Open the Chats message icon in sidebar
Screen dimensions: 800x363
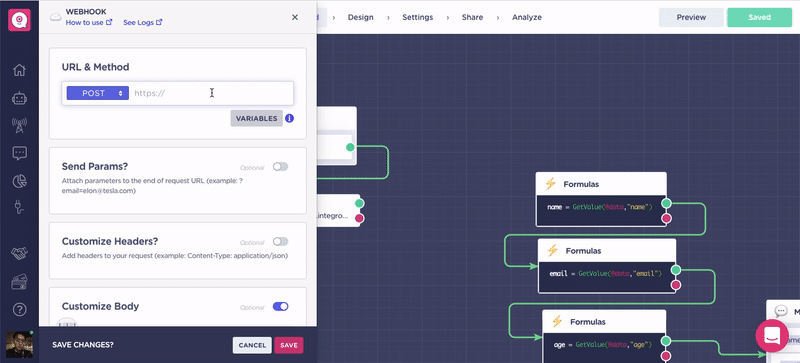19,153
